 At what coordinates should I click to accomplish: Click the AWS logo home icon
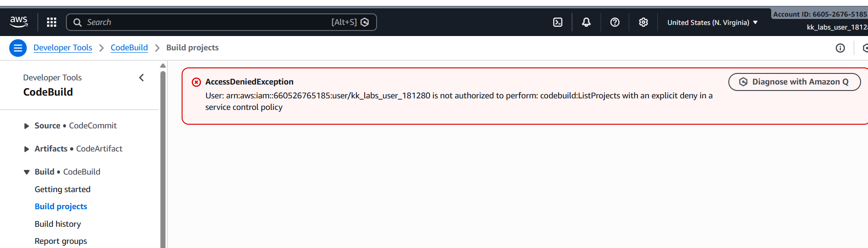pos(19,22)
